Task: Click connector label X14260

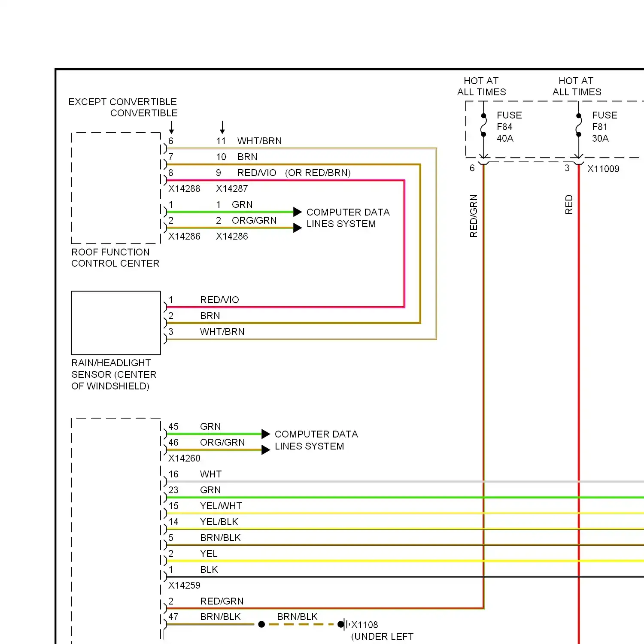Action: click(x=184, y=458)
